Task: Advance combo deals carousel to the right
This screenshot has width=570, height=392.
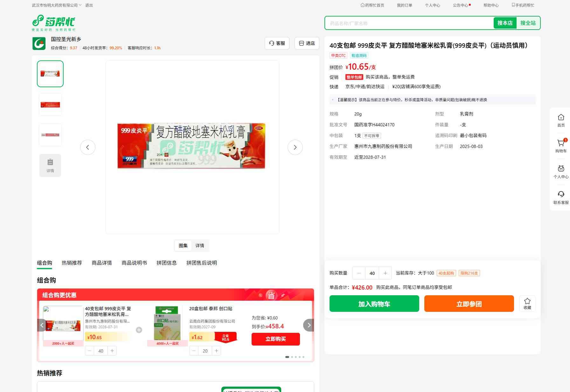Action: coord(309,325)
